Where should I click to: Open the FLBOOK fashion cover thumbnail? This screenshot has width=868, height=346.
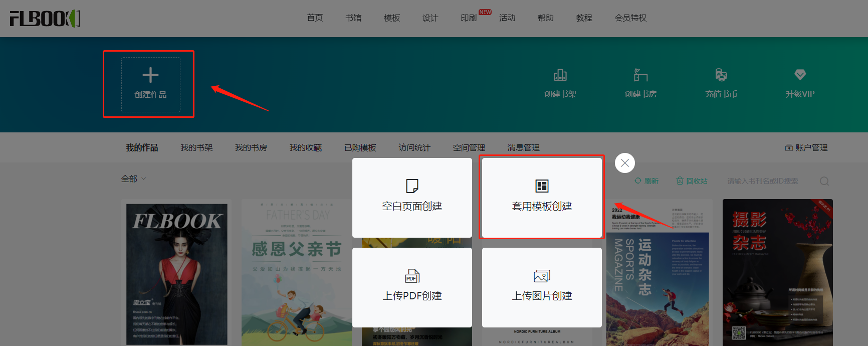(x=176, y=273)
